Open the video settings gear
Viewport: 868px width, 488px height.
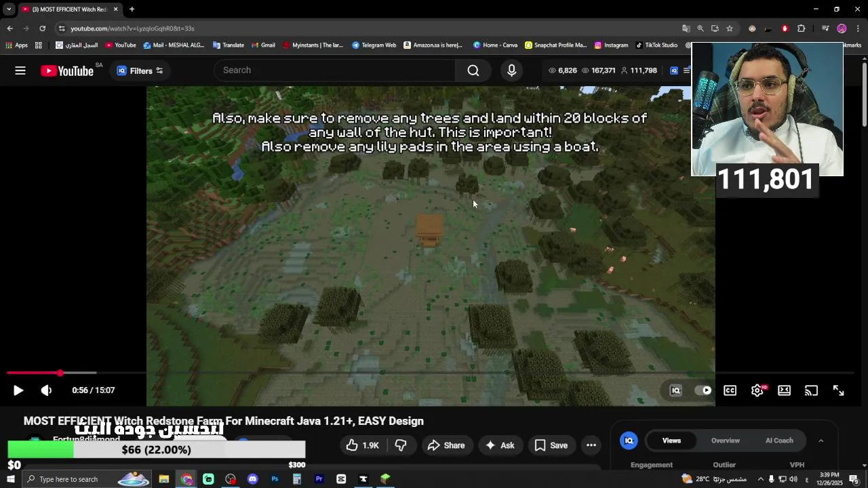pos(757,390)
